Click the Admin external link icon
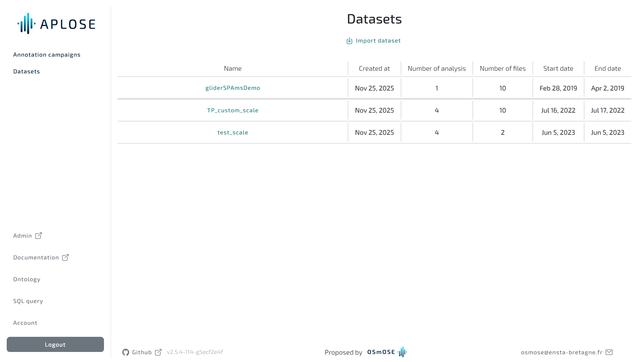The height and width of the screenshot is (362, 644). [39, 236]
